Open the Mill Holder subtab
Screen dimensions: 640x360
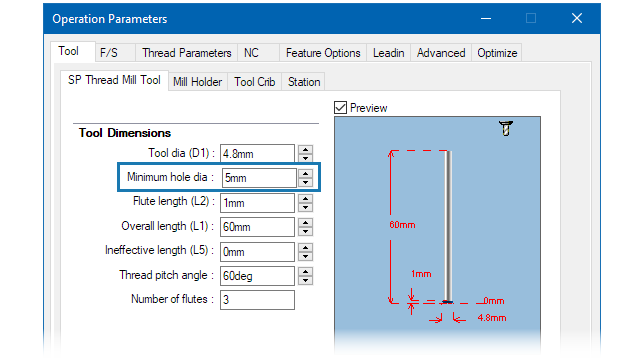tap(197, 82)
